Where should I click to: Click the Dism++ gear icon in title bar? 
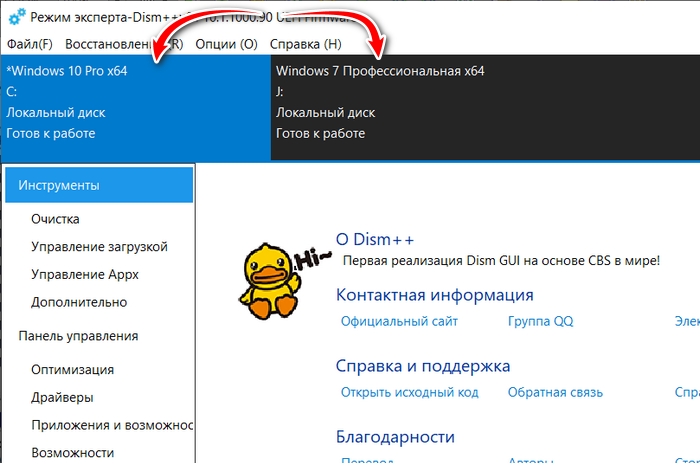pos(17,17)
